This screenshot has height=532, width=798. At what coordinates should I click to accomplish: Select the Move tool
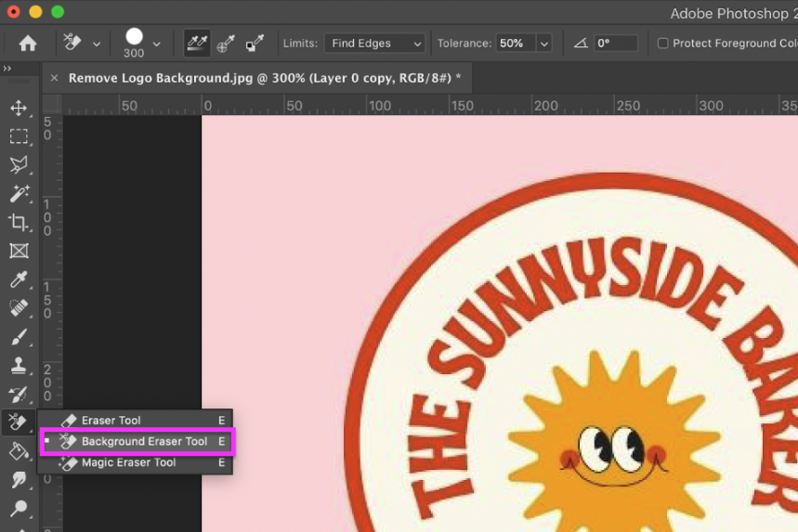coord(19,108)
